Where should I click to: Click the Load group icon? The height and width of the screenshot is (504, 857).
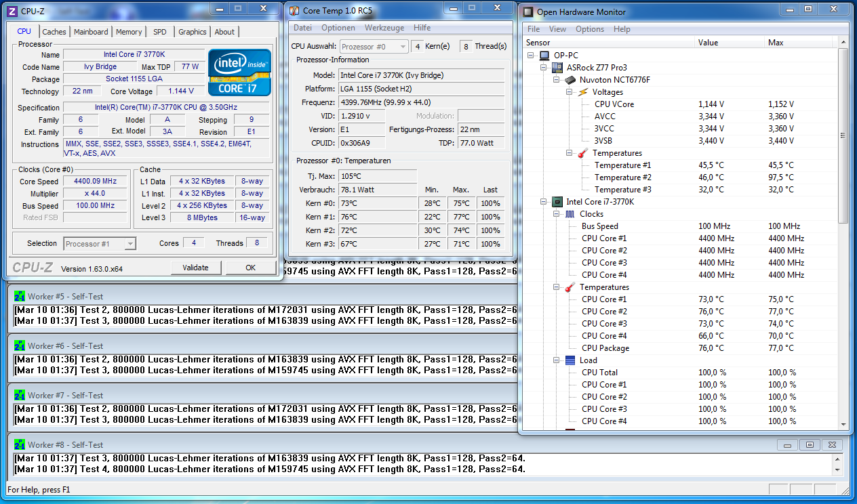coord(570,360)
